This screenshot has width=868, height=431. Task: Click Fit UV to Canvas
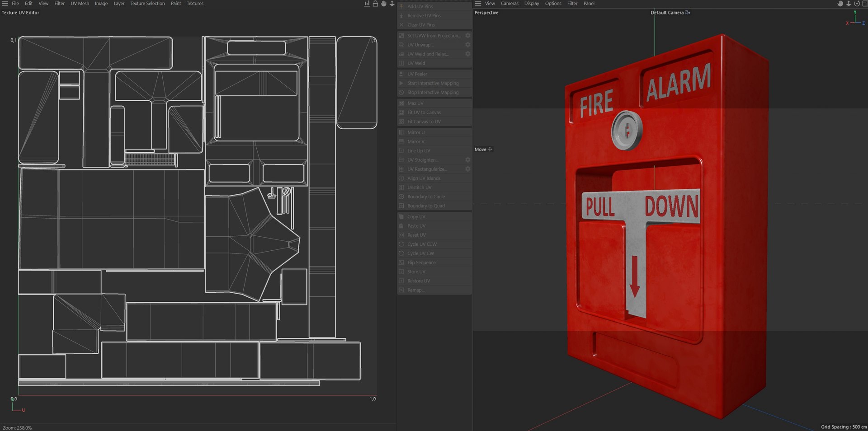(434, 112)
